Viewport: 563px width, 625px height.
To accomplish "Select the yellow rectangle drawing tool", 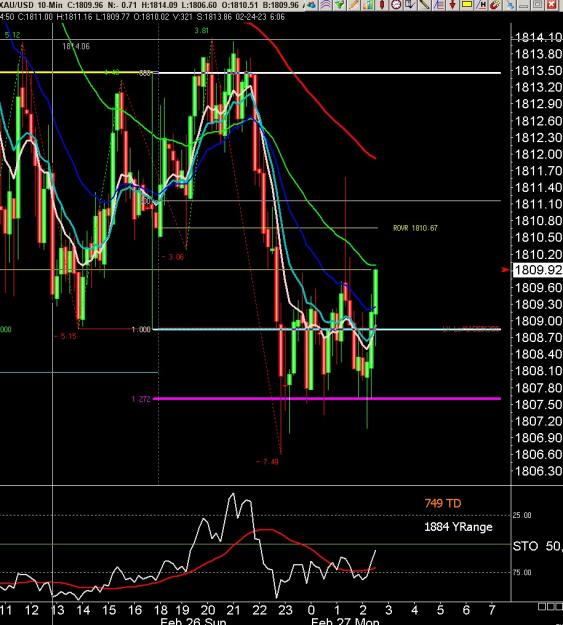I will (467, 4).
